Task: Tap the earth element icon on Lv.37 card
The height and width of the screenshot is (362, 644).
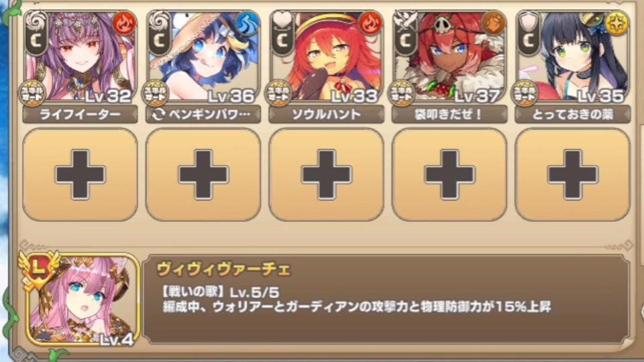Action: pos(493,23)
